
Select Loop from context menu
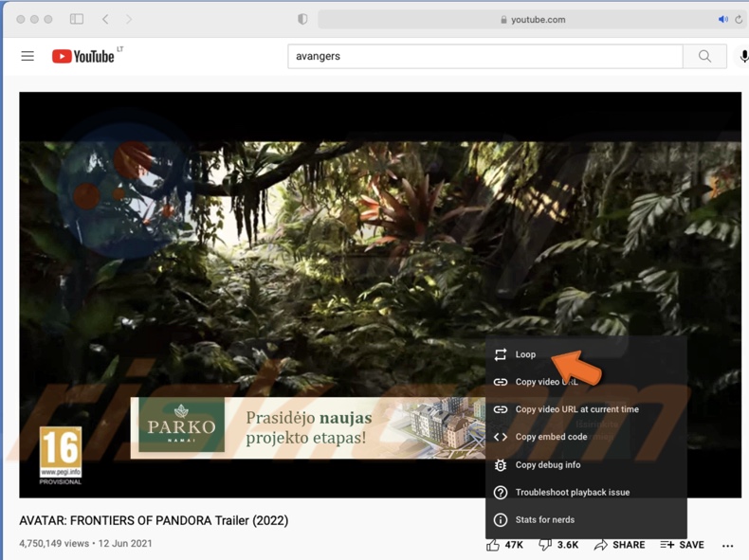pos(586,354)
